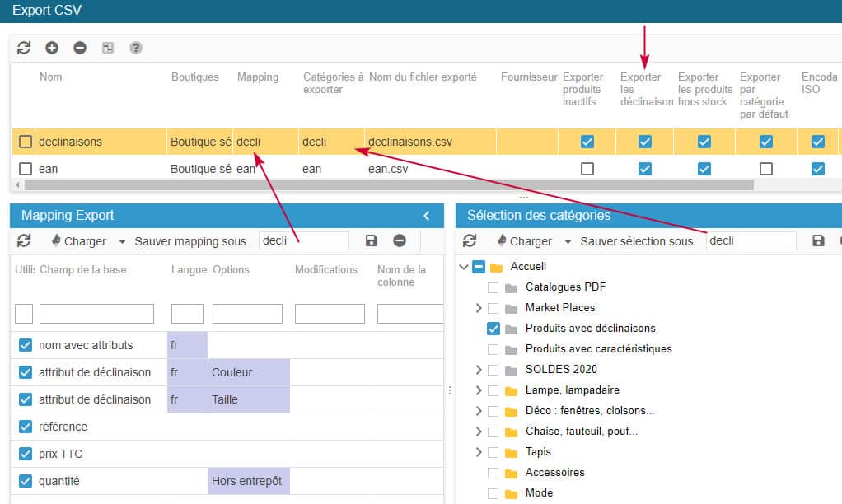
Task: Save category selection with the floppy disk icon
Action: tap(818, 240)
